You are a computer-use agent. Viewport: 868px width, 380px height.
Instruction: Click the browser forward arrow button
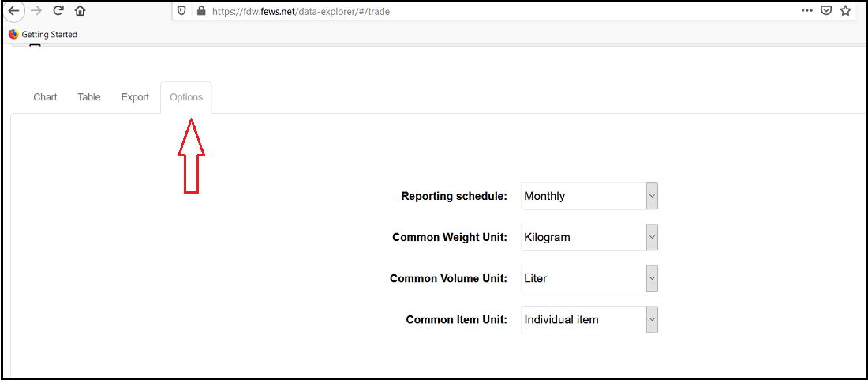click(x=36, y=11)
